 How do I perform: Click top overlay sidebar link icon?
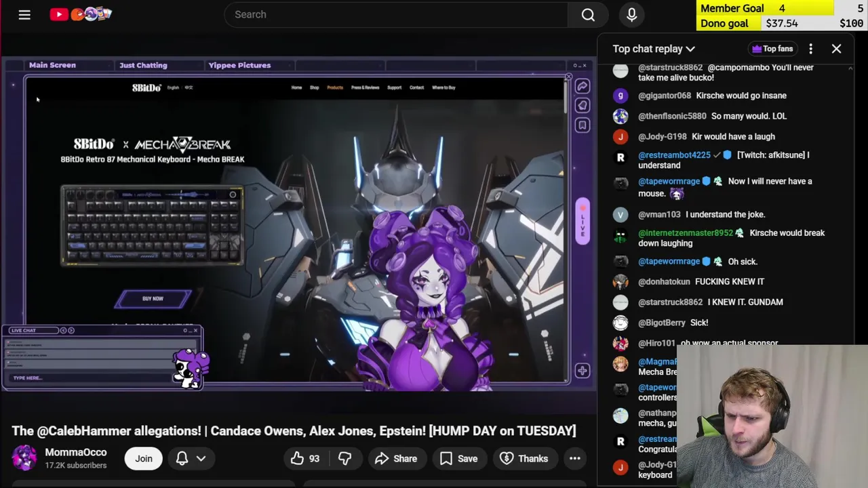pyautogui.click(x=583, y=86)
